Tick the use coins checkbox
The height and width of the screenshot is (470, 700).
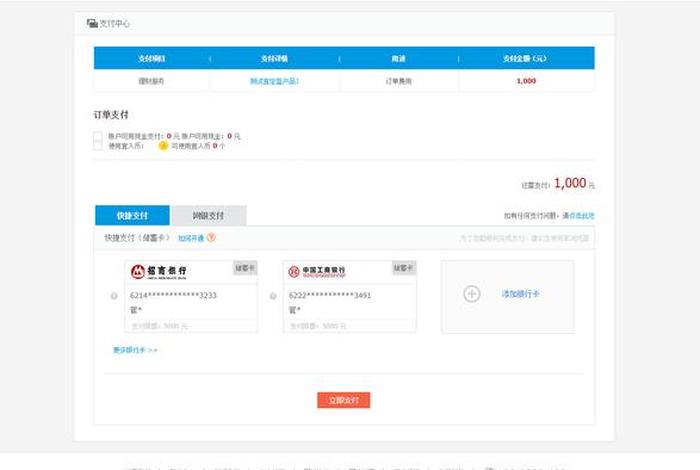(98, 146)
